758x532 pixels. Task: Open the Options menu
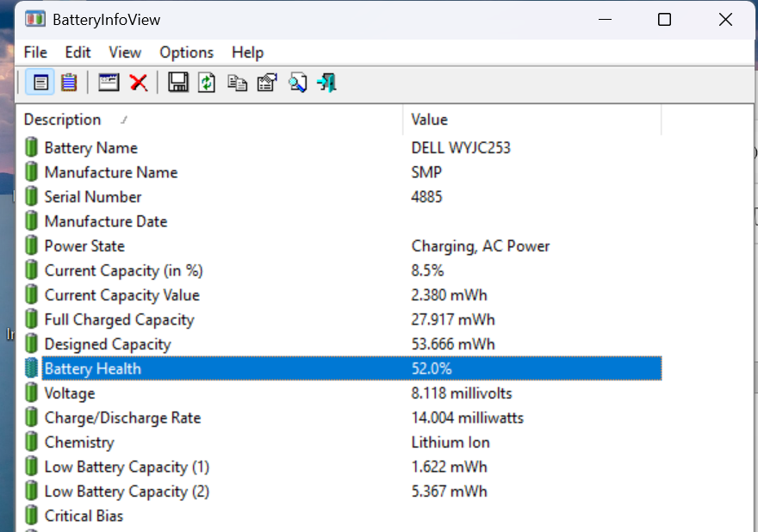tap(187, 53)
